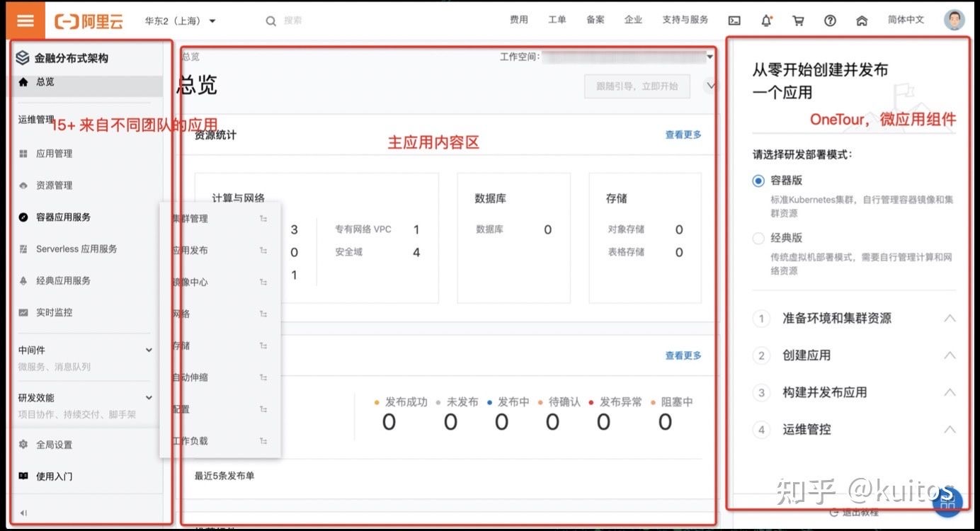Click the search magnifier icon

(x=270, y=21)
